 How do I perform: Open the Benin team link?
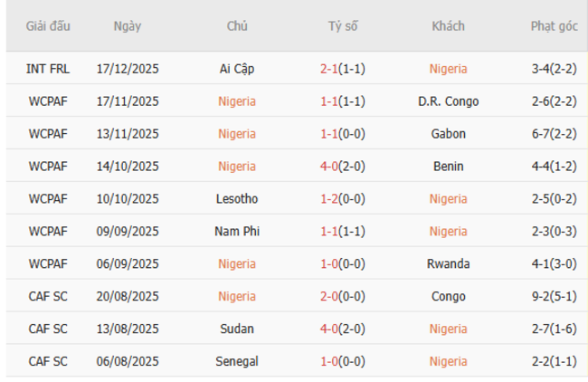[x=448, y=167]
